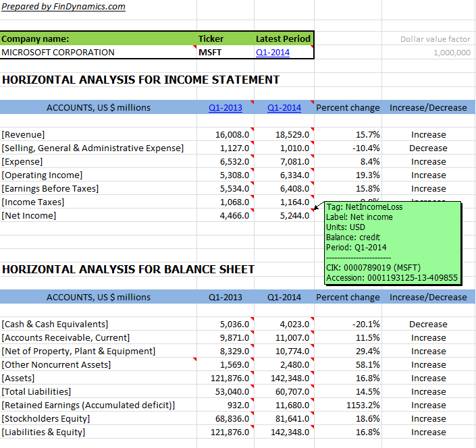Select the Retained Earnings (Accumulated deficit) label
The image size is (476, 448).
click(88, 405)
